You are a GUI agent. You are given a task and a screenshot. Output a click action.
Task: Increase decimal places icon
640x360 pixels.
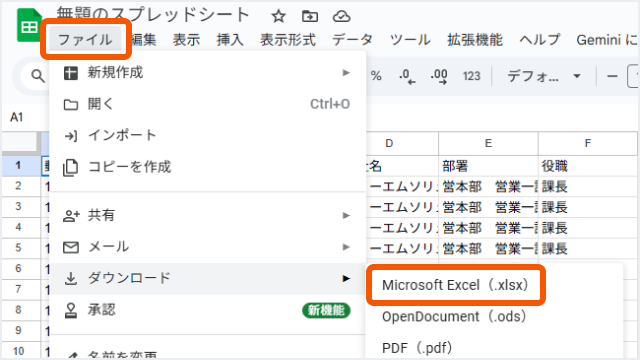pos(439,76)
